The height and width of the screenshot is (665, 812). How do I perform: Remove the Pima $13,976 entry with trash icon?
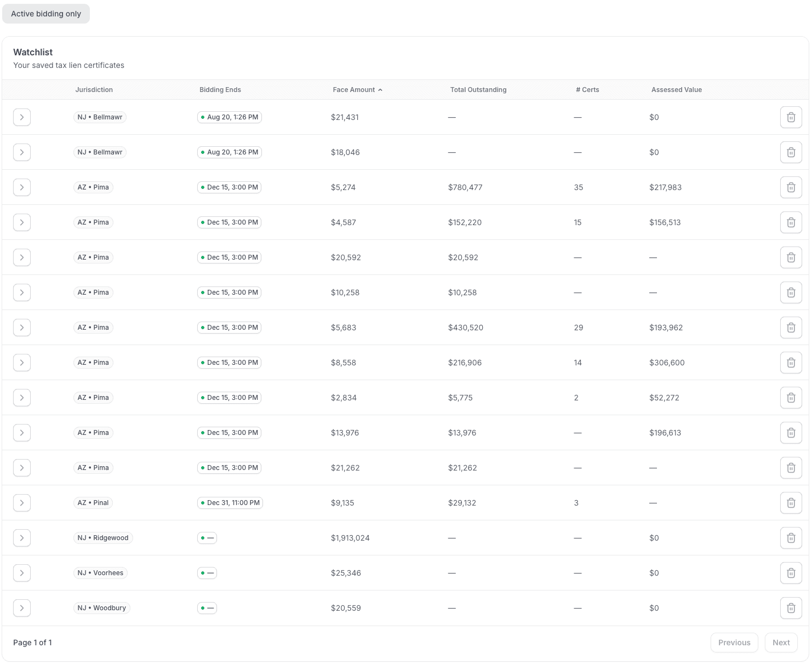coord(791,433)
